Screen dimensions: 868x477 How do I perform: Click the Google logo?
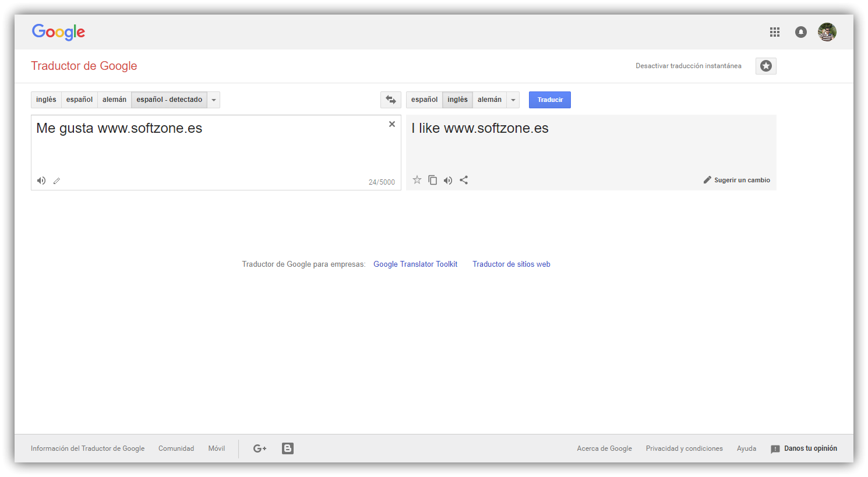point(58,32)
